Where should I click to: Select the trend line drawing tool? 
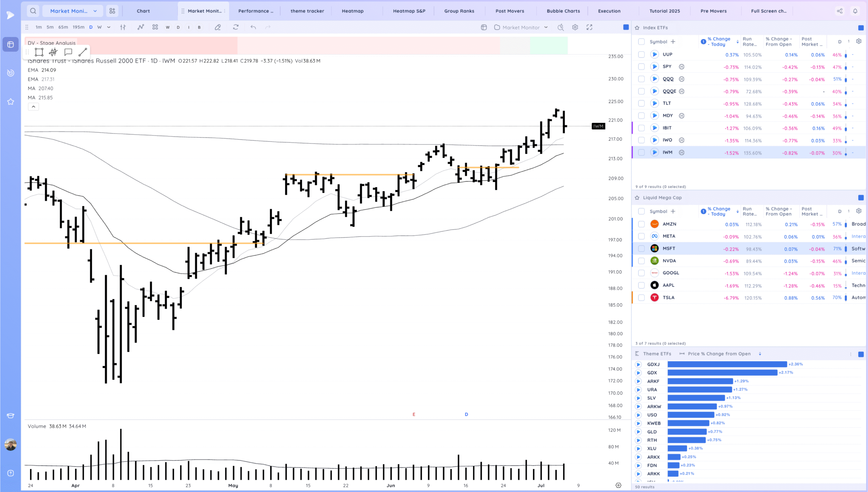[83, 52]
